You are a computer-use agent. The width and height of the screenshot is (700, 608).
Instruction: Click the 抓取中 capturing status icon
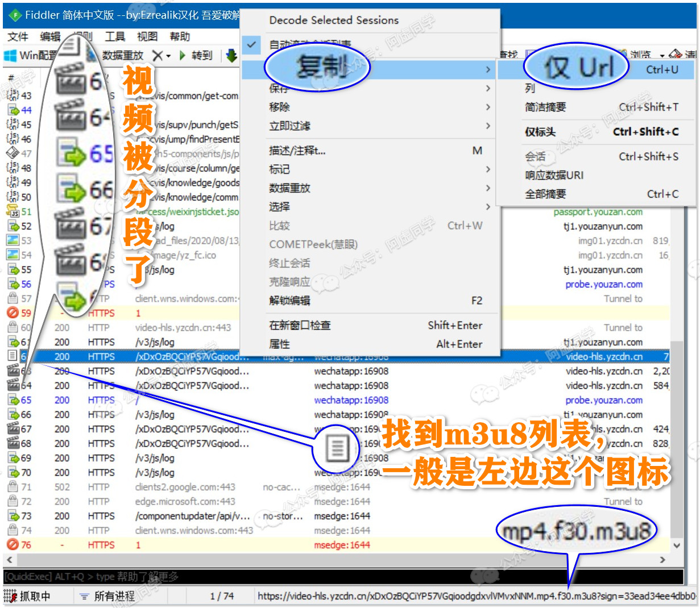[10, 596]
